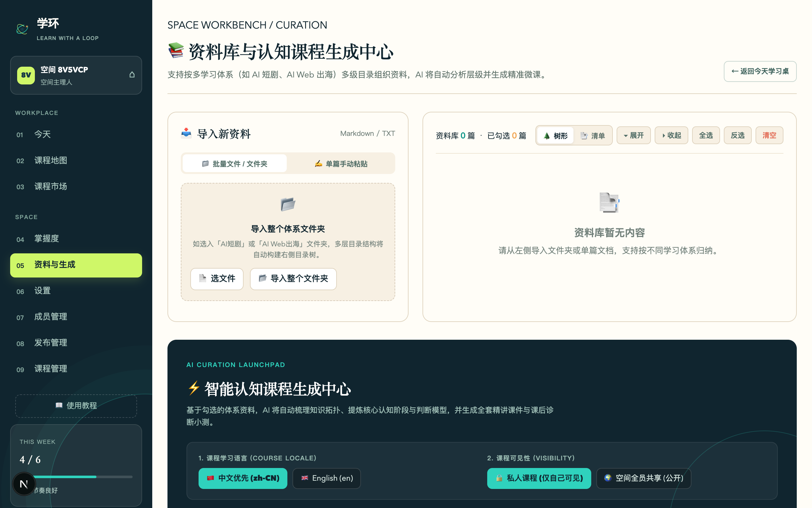Screen dimensions: 812x508
Task: Open 发布管理 in the sidebar
Action: (x=76, y=343)
